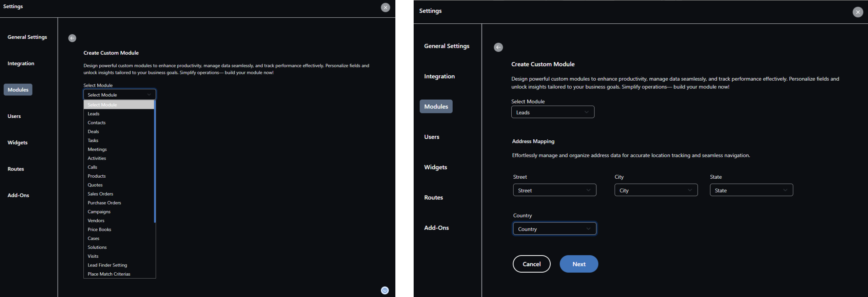The height and width of the screenshot is (297, 868).
Task: Expand the Street field dropdown
Action: pyautogui.click(x=554, y=190)
